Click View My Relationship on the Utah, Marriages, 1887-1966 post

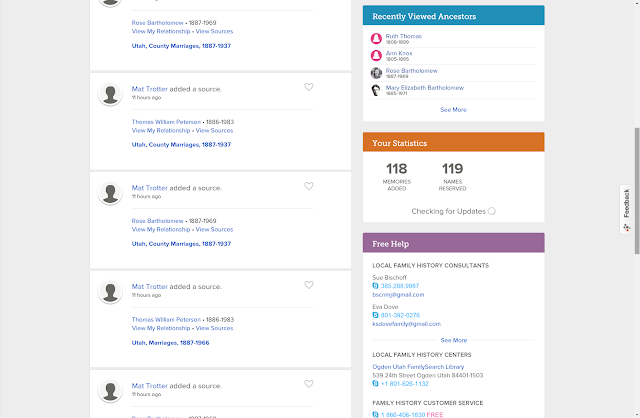[x=161, y=328]
